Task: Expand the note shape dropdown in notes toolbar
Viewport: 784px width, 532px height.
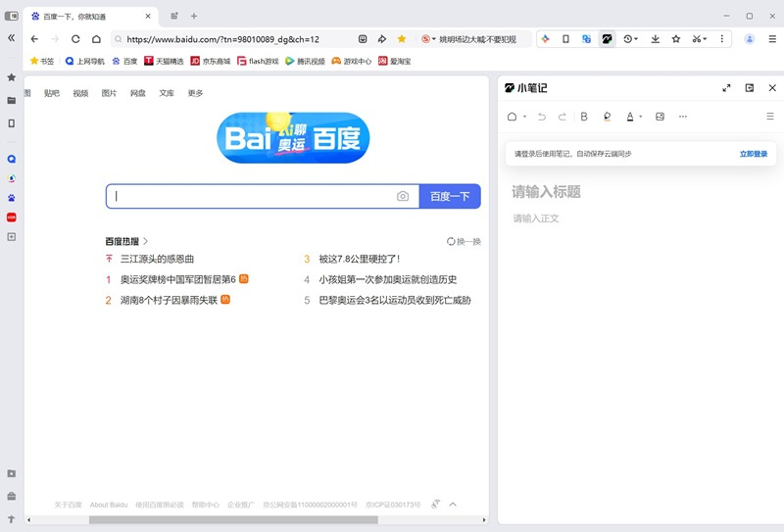Action: point(524,118)
